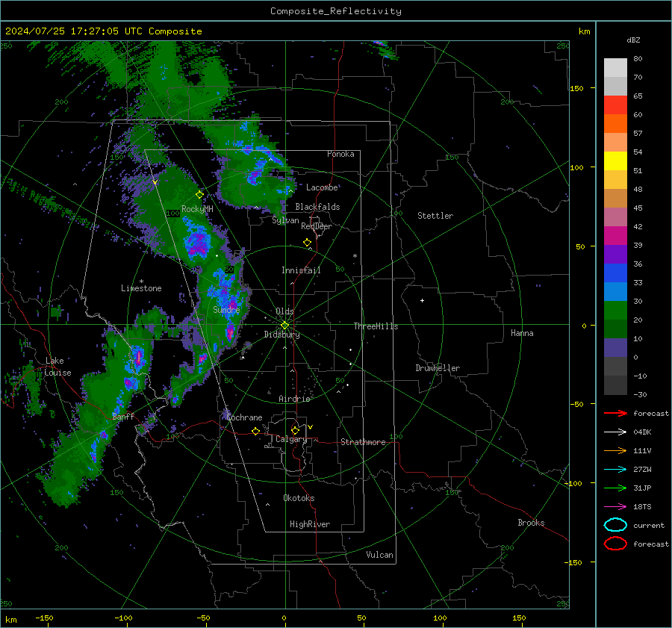Viewport: 672px width, 628px height.
Task: Select the red forecast ellipse icon
Action: [x=615, y=544]
